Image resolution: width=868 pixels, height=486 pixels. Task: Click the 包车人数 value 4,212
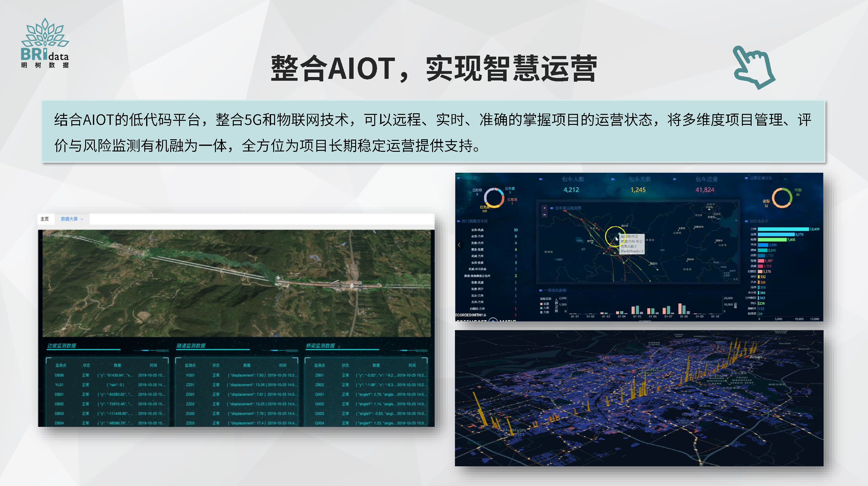571,190
